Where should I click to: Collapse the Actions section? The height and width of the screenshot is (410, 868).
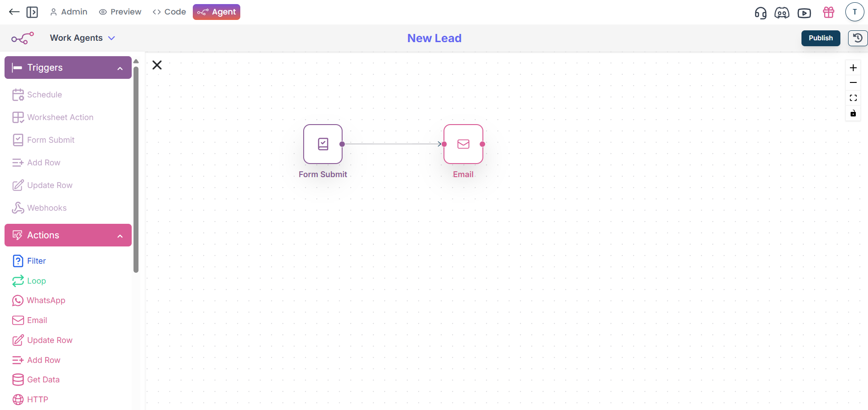click(x=120, y=236)
